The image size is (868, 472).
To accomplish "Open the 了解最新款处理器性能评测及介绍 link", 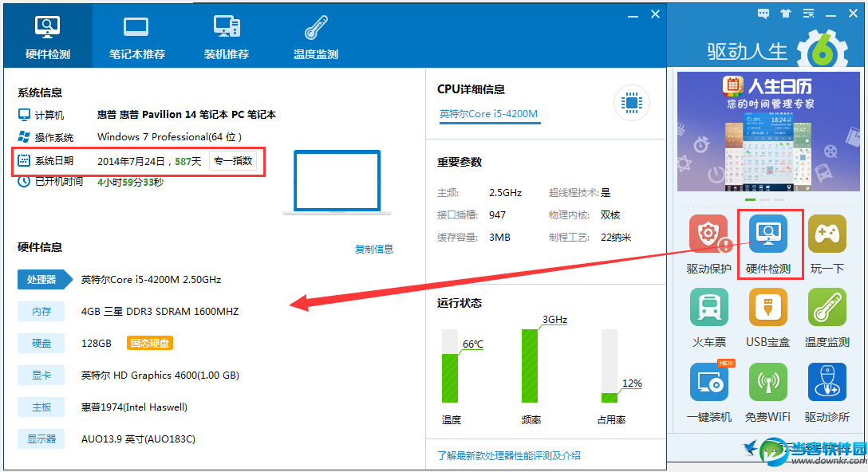I will [x=509, y=455].
